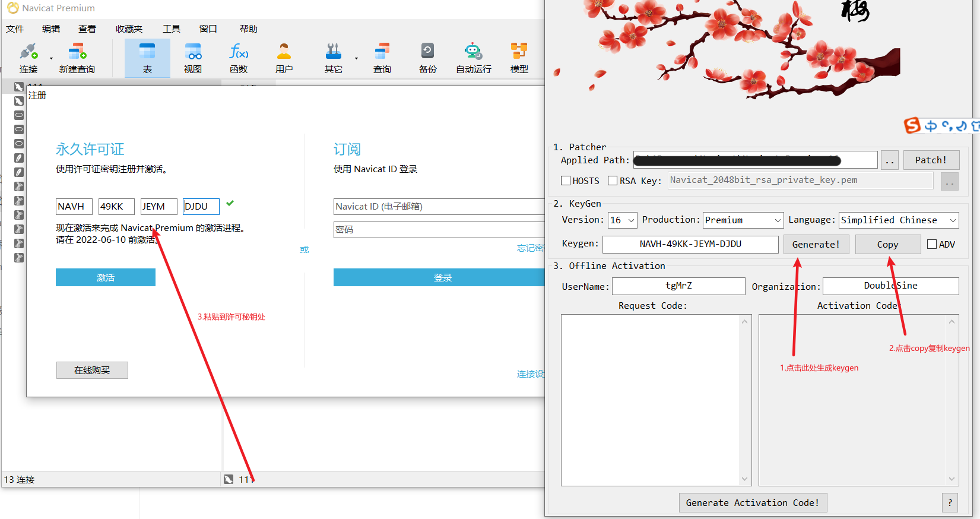Enable the RSA Key checkbox
Screen dimensions: 980x519
pyautogui.click(x=613, y=181)
